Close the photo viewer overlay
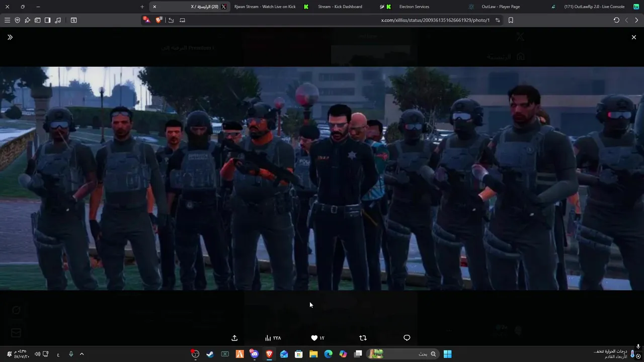This screenshot has width=644, height=362. [x=633, y=37]
